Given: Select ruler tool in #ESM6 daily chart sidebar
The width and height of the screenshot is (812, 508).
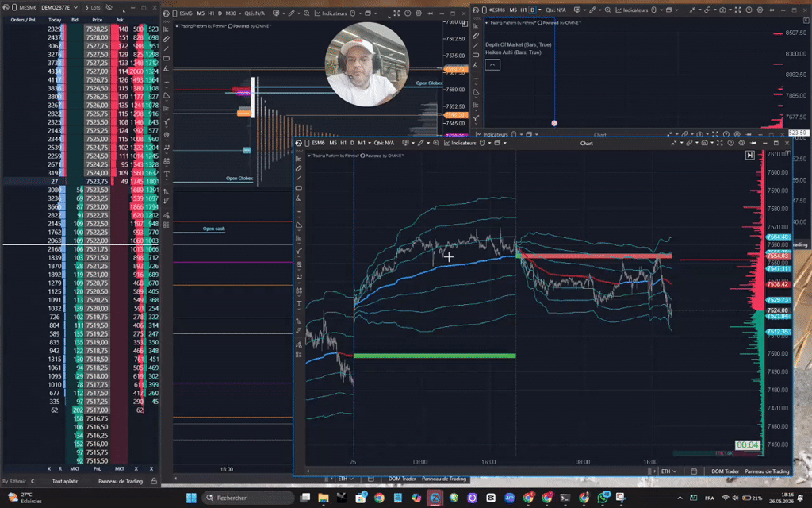Looking at the screenshot, I should tap(476, 35).
